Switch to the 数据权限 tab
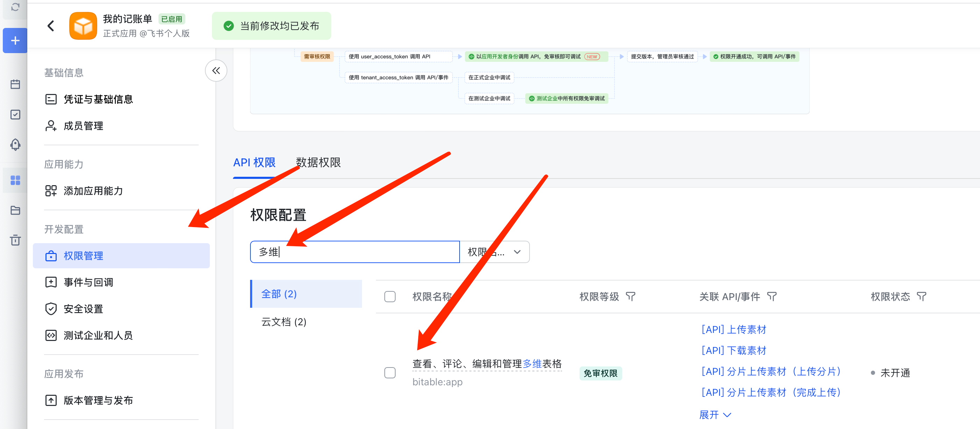This screenshot has width=980, height=429. [318, 163]
